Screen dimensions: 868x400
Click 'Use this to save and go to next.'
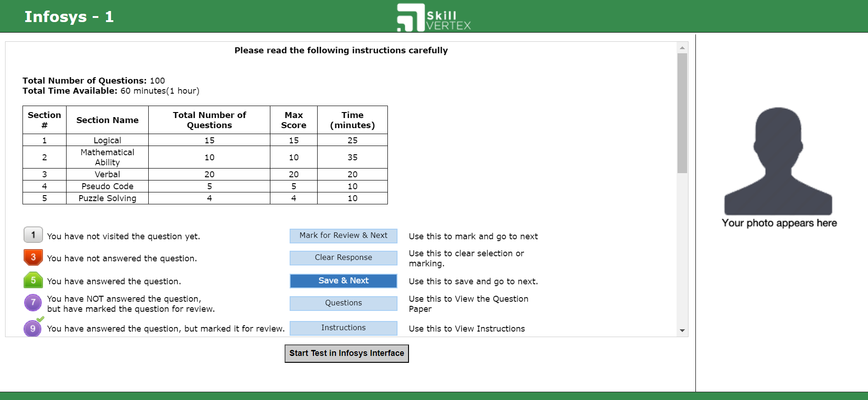click(473, 282)
